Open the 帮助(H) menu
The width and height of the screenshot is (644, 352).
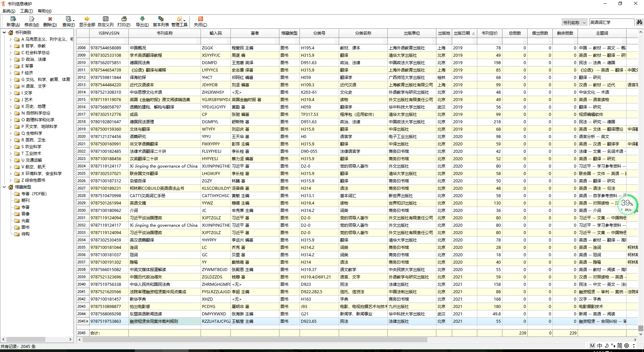45,11
